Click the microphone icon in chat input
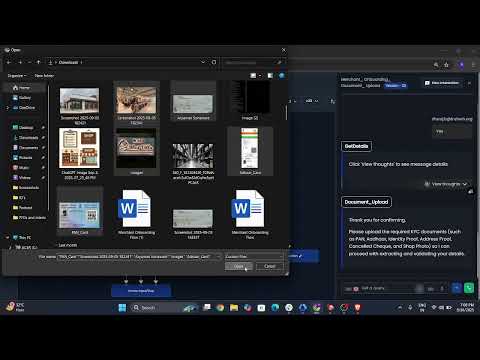Viewport: 480px width, 360px height. [442, 289]
